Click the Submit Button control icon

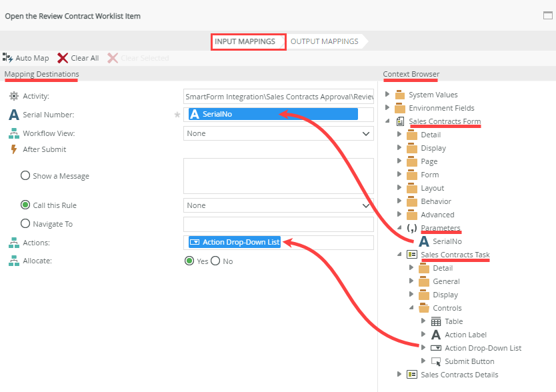pyautogui.click(x=435, y=361)
